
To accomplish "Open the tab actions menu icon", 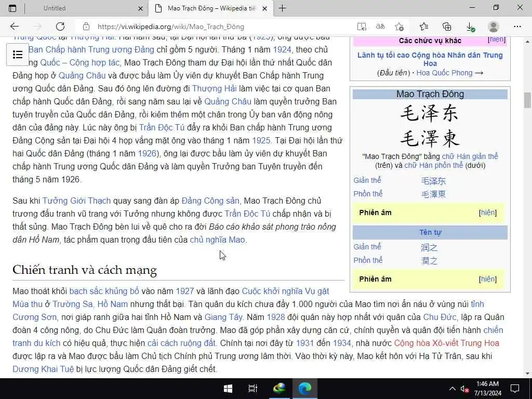I will (x=12, y=8).
